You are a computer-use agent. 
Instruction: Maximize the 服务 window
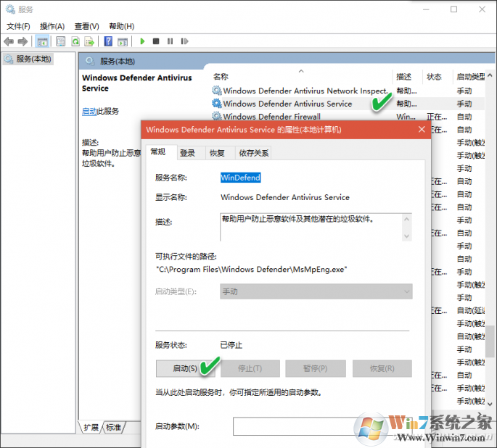point(454,9)
